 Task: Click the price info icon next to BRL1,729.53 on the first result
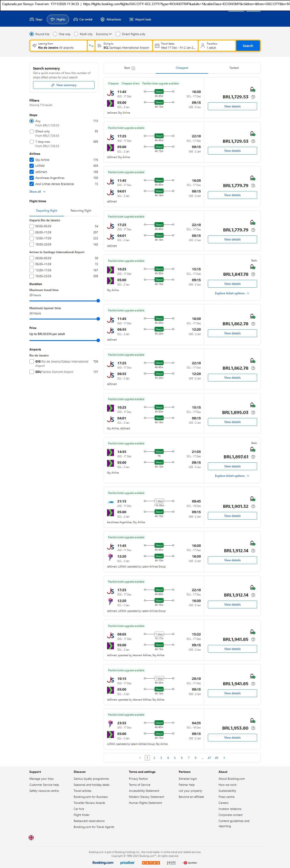(253, 97)
